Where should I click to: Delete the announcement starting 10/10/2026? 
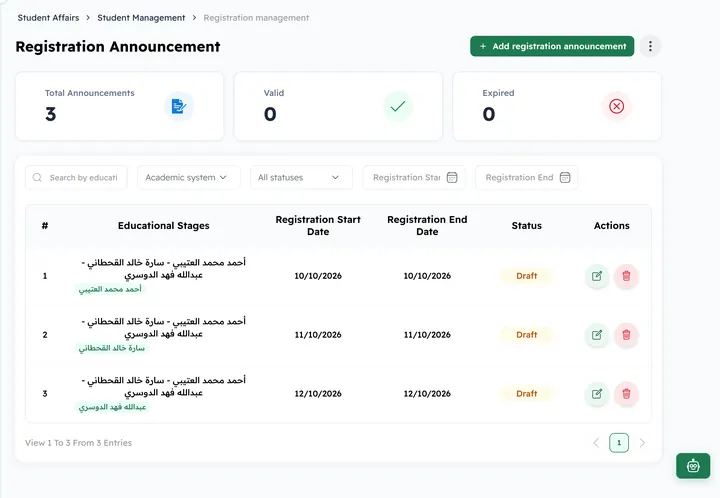pos(626,276)
